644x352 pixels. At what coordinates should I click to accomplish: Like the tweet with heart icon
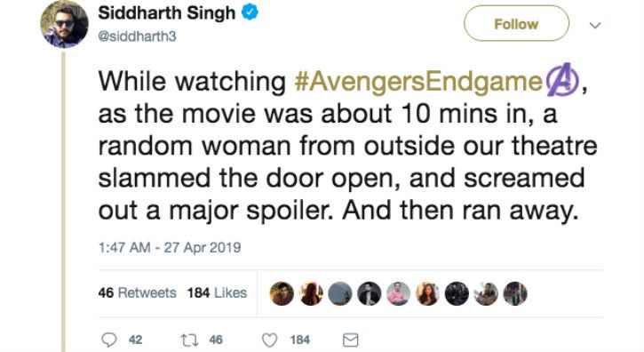coord(269,340)
